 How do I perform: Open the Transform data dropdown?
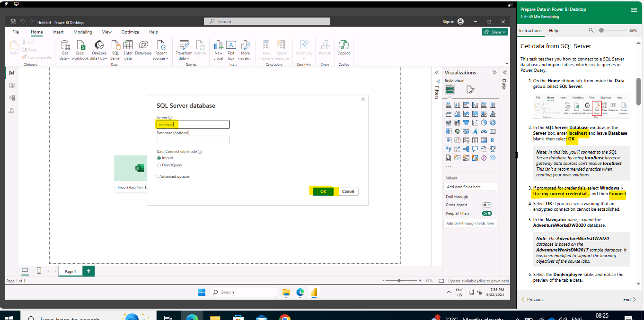pyautogui.click(x=184, y=50)
